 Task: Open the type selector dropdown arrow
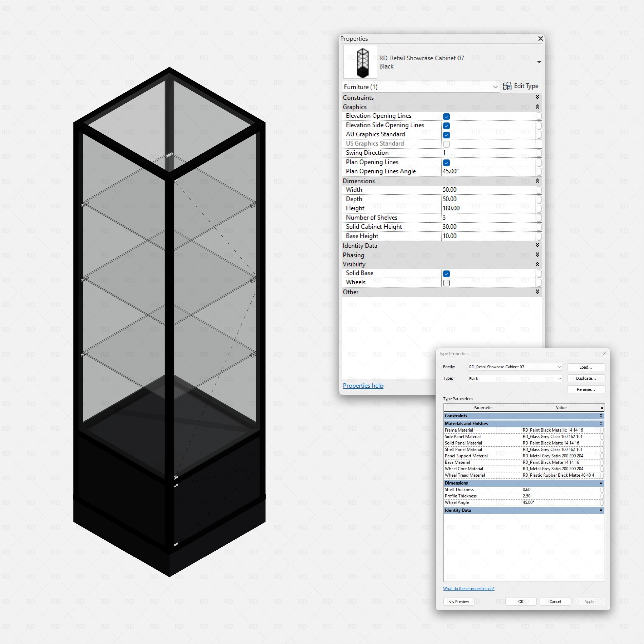(539, 62)
